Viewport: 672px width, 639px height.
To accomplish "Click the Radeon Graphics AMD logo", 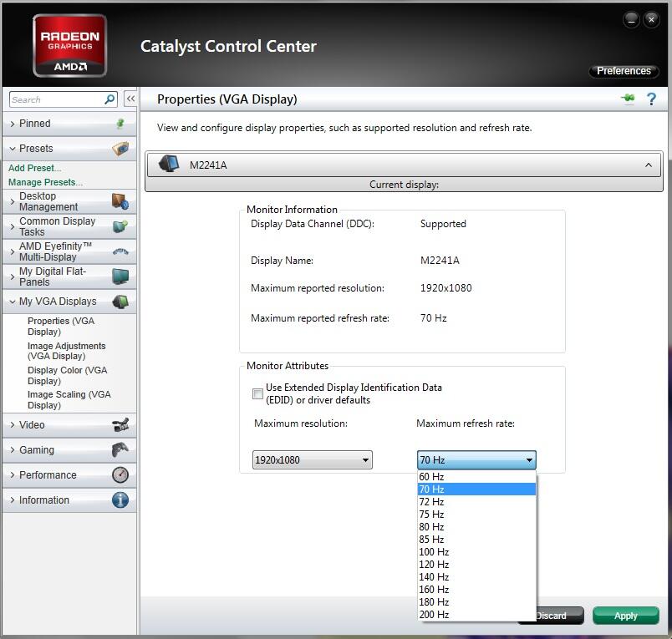I will [70, 45].
